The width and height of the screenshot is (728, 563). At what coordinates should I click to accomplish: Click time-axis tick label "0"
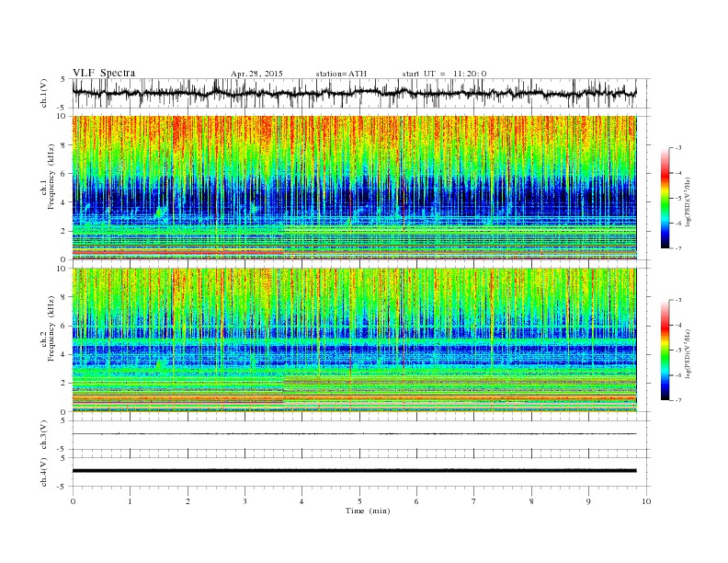pyautogui.click(x=73, y=501)
